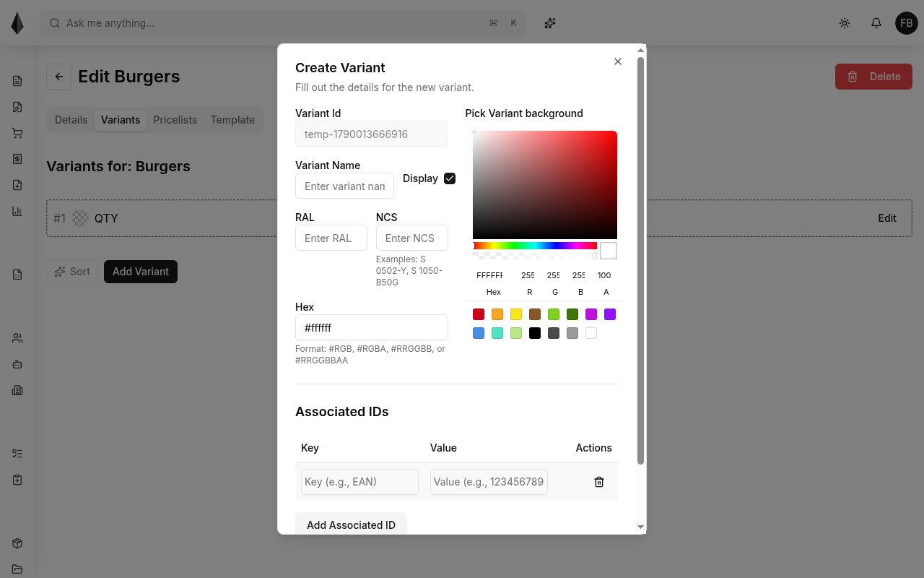Click the NCS input field
The width and height of the screenshot is (924, 578).
pyautogui.click(x=412, y=238)
